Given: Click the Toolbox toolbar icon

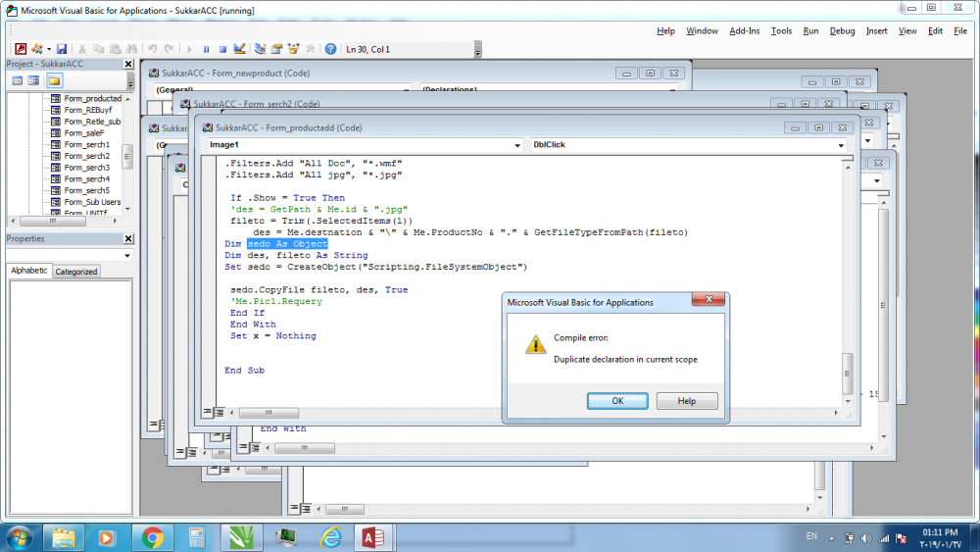Looking at the screenshot, I should pos(310,49).
